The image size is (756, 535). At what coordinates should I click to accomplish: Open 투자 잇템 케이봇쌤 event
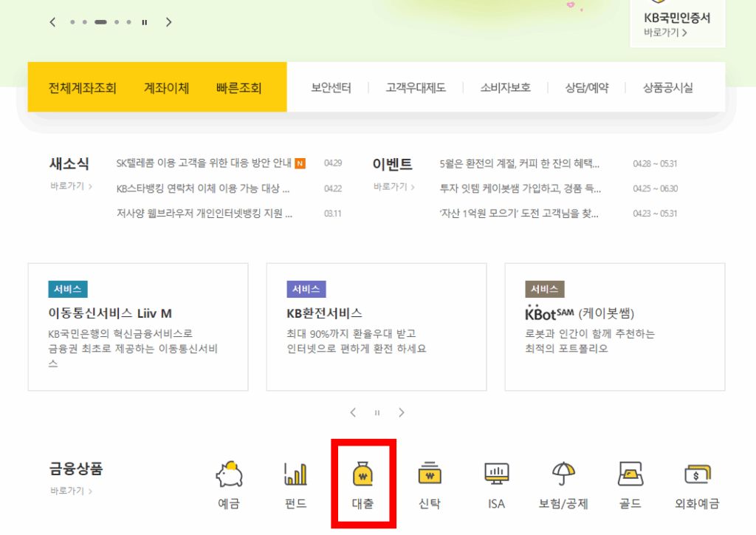click(x=520, y=188)
